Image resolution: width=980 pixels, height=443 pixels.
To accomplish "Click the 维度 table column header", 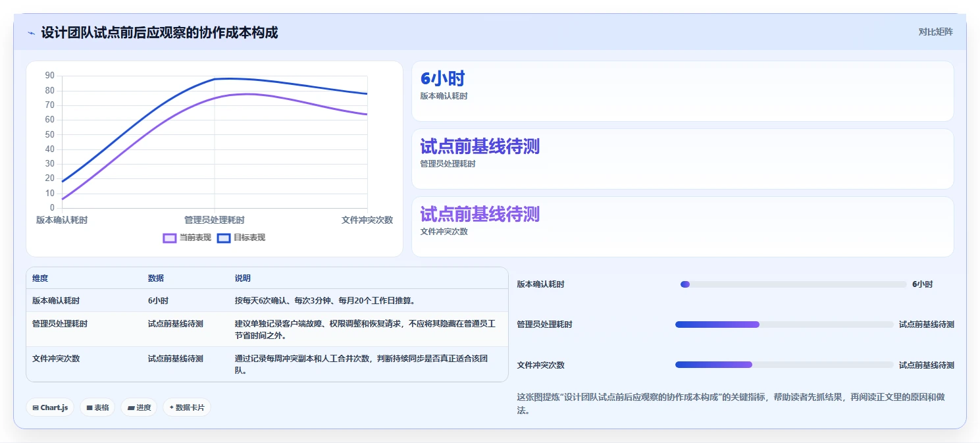I will pos(40,278).
